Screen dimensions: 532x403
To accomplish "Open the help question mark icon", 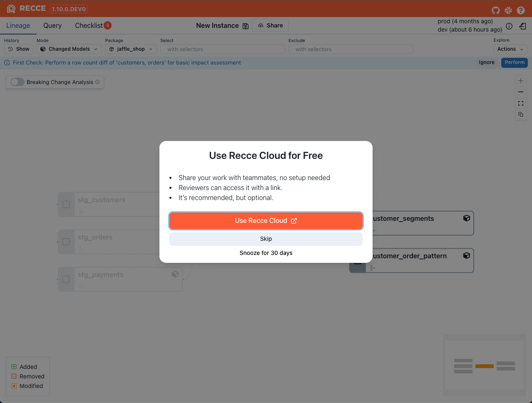I will (x=520, y=10).
